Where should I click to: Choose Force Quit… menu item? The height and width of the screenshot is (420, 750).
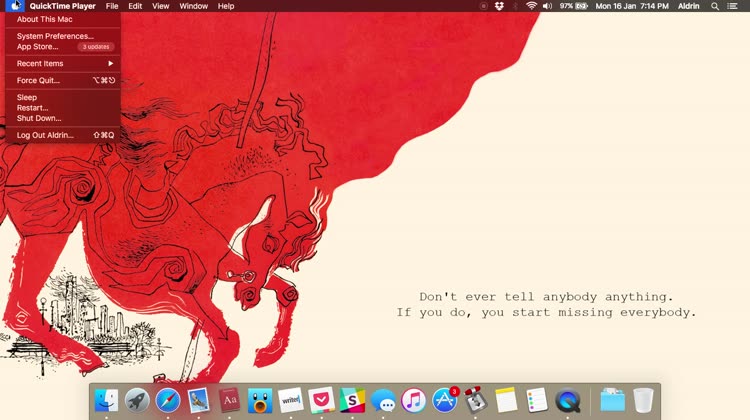[x=63, y=80]
